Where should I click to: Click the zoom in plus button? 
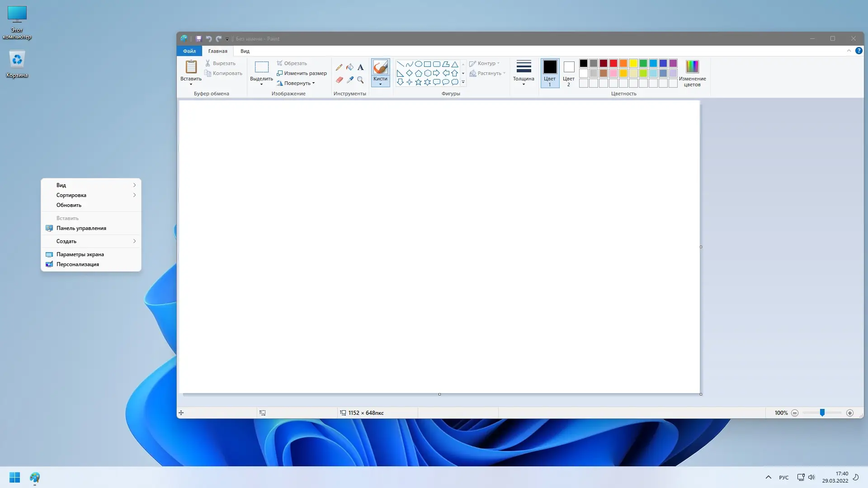pyautogui.click(x=850, y=413)
